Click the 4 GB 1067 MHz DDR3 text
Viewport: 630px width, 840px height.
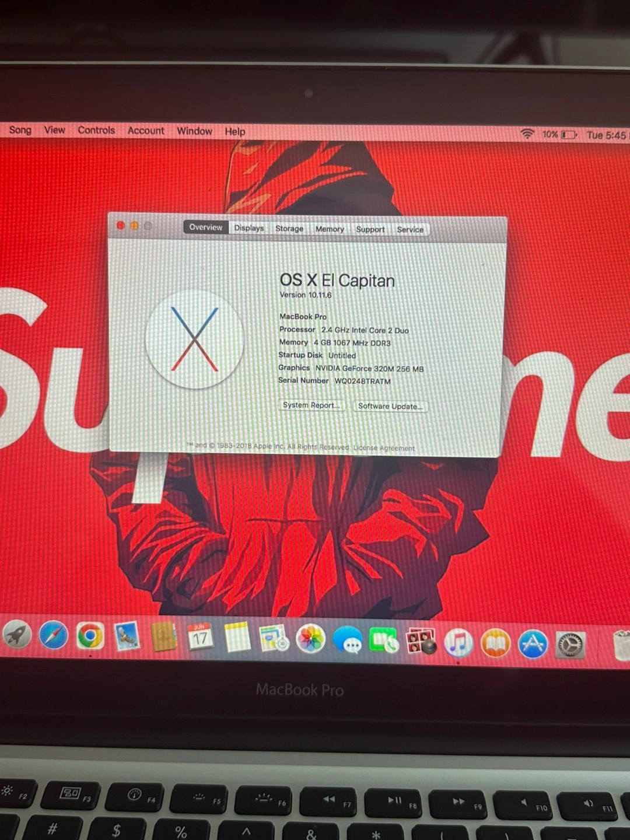coord(352,343)
